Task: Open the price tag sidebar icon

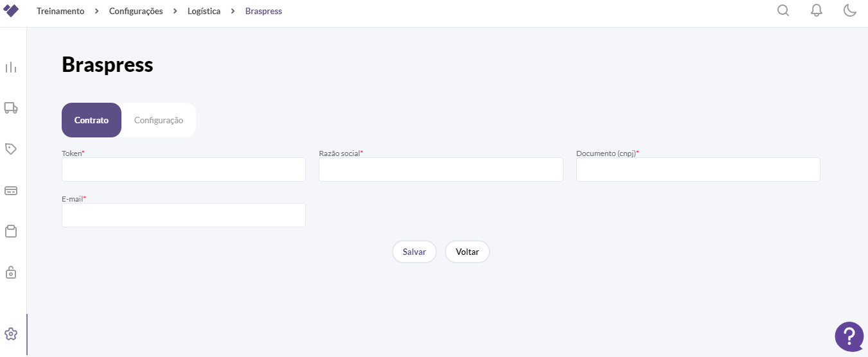Action: point(11,149)
